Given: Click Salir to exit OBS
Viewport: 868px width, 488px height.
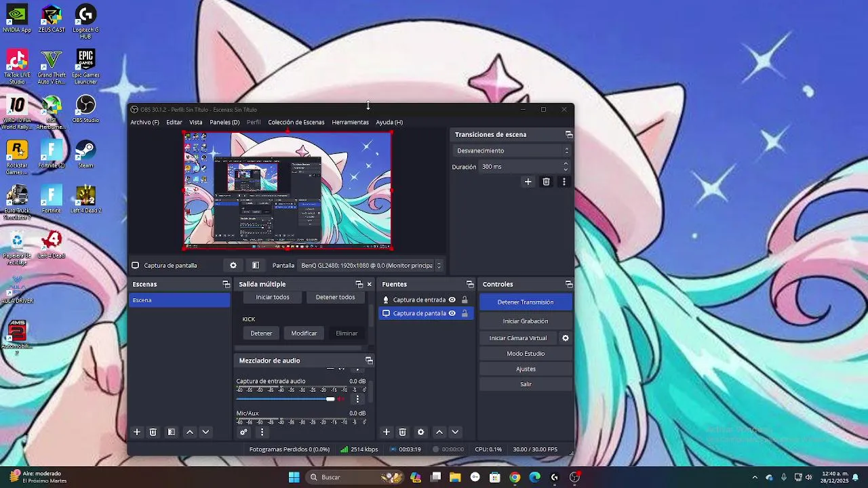Looking at the screenshot, I should [x=526, y=384].
